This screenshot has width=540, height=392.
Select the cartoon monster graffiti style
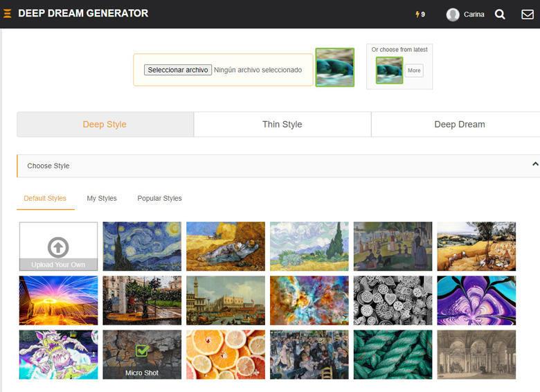click(58, 355)
